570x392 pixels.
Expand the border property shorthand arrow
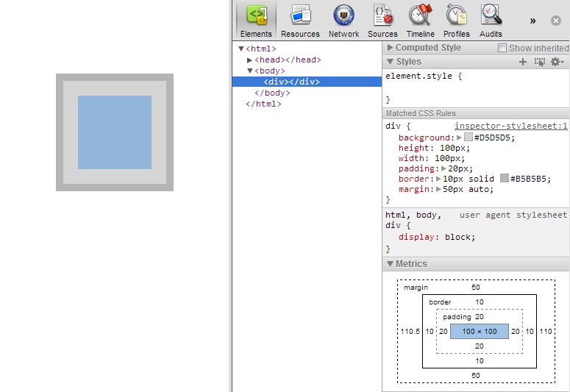438,179
